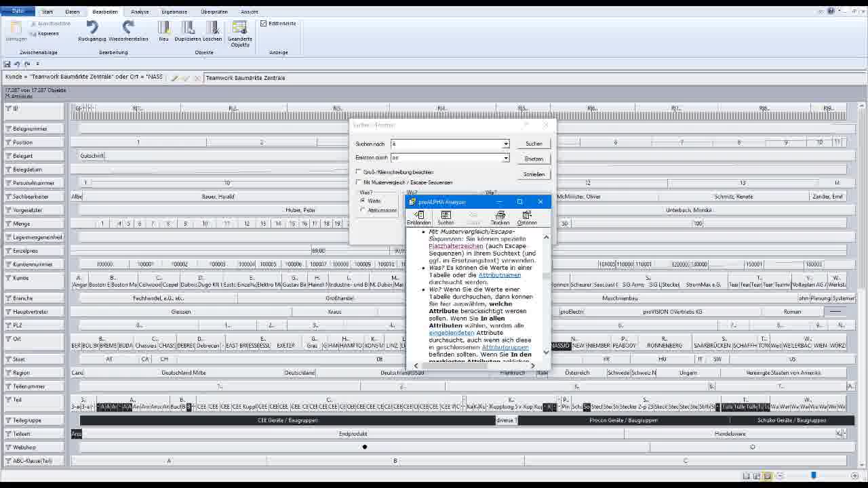Click the zoom slider in status bar
Viewport: 868px width, 488px height.
click(813, 476)
